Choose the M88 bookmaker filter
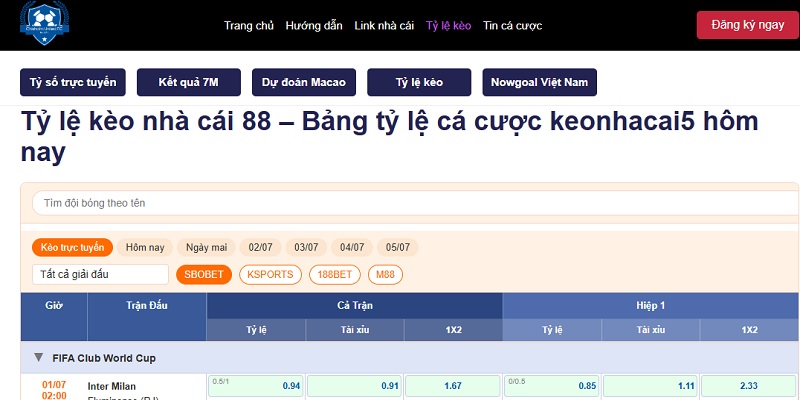800x400 pixels. (x=385, y=274)
